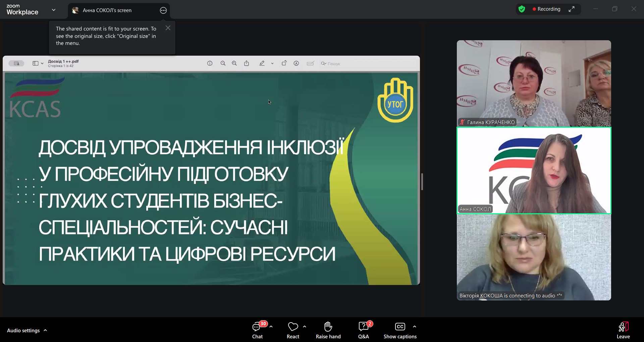Image resolution: width=644 pixels, height=342 pixels.
Task: Click the Recording indicator
Action: 546,9
